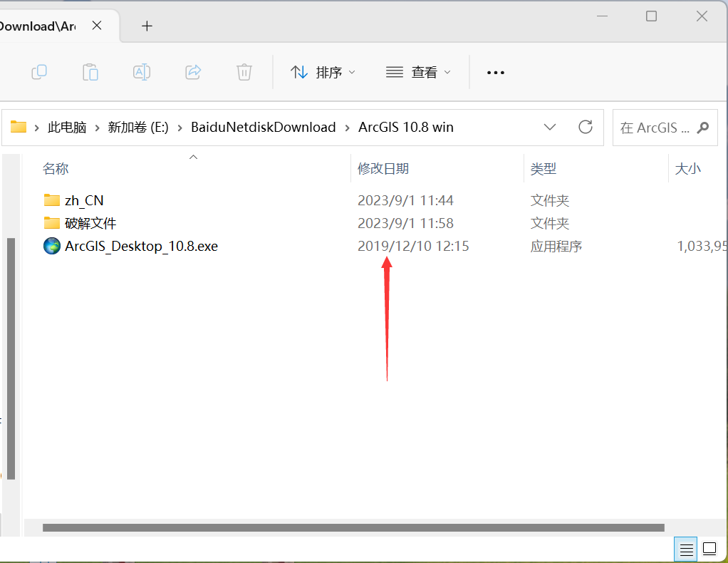
Task: Open the 排序 sorting dropdown
Action: (323, 72)
